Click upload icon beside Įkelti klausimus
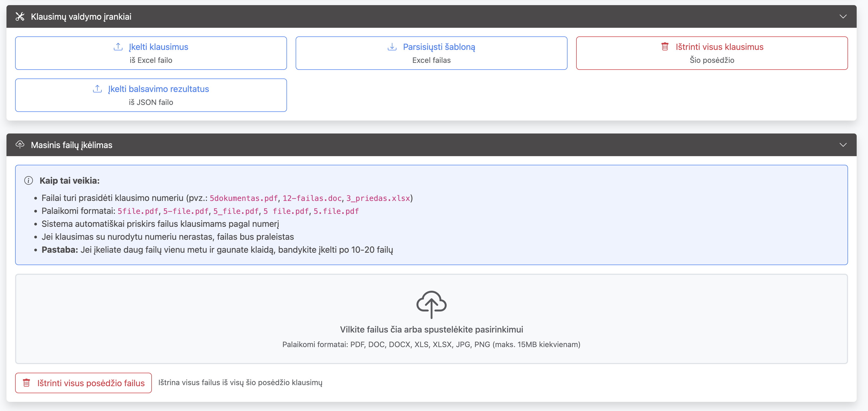 point(118,47)
